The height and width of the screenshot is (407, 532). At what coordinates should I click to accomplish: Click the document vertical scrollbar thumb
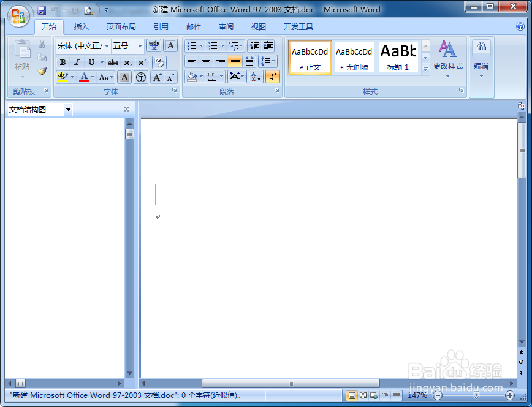pyautogui.click(x=522, y=150)
